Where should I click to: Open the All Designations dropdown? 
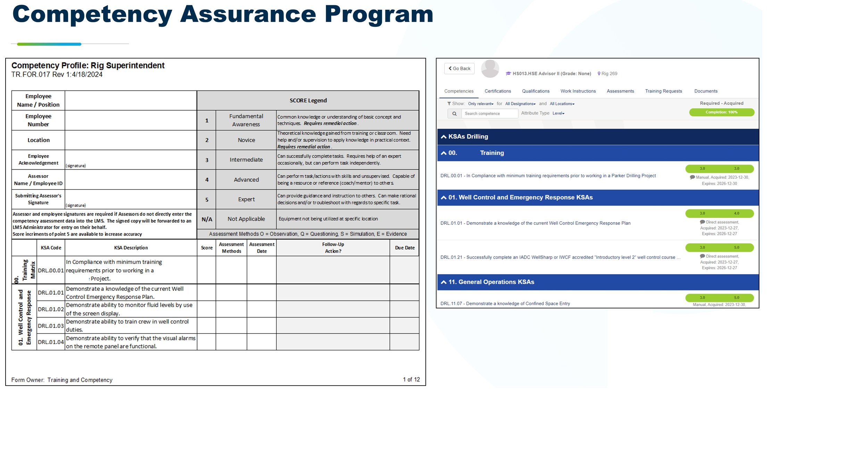click(520, 104)
